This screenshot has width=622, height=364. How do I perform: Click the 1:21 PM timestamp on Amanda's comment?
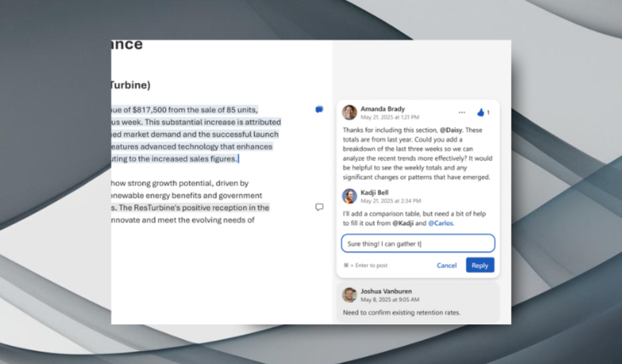390,117
